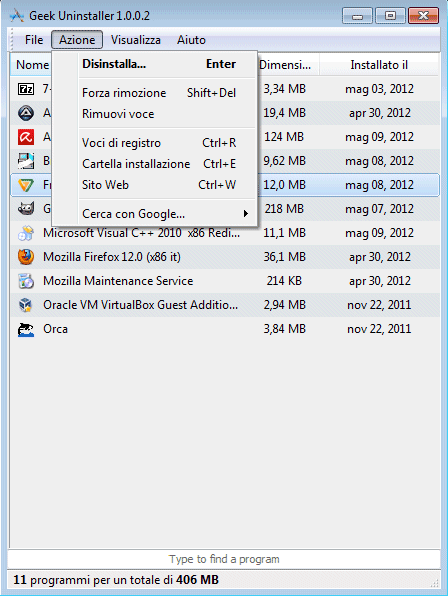Click the window resize grip
The width and height of the screenshot is (448, 596).
(435, 583)
